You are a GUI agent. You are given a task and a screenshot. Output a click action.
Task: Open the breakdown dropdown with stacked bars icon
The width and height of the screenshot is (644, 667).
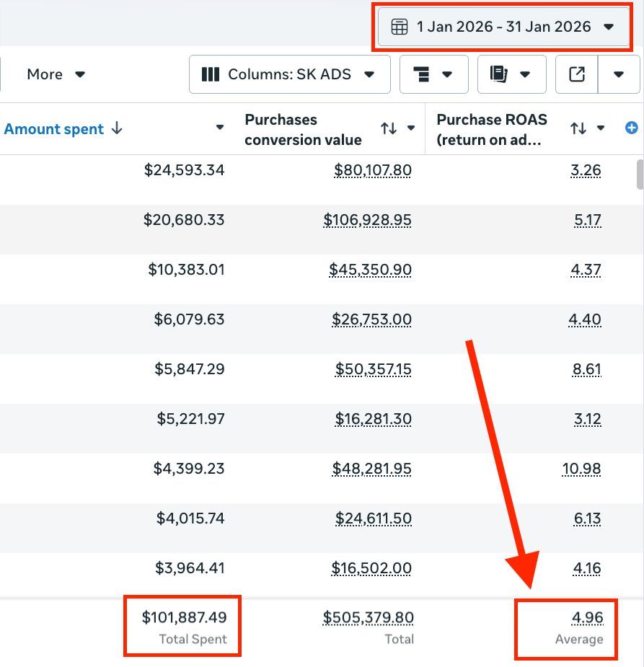click(434, 74)
